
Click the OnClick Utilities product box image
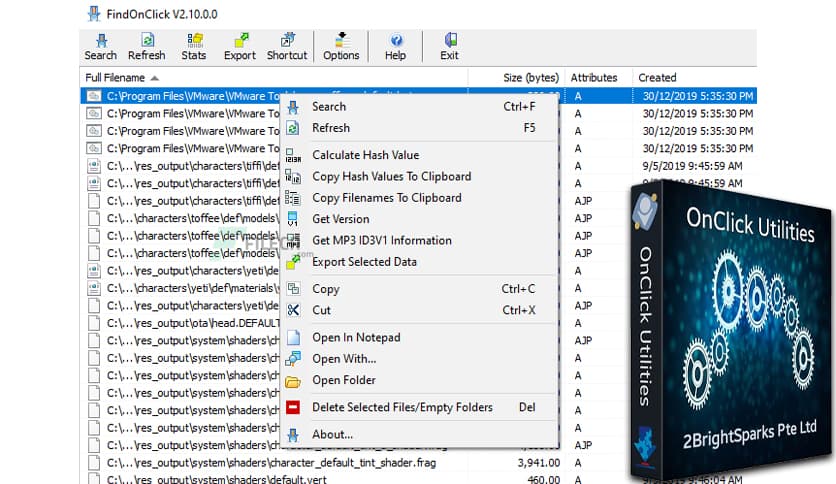pos(730,330)
